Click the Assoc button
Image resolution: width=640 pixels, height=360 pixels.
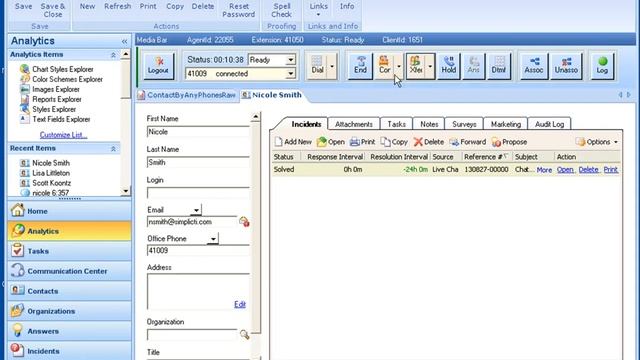533,65
